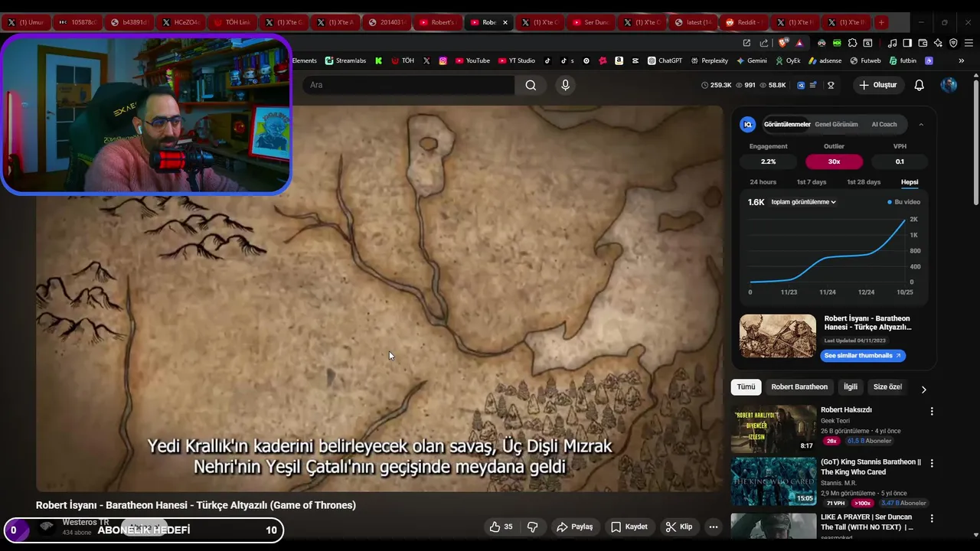Open the Brave wallet icon
This screenshot has height=551, width=980.
[923, 43]
